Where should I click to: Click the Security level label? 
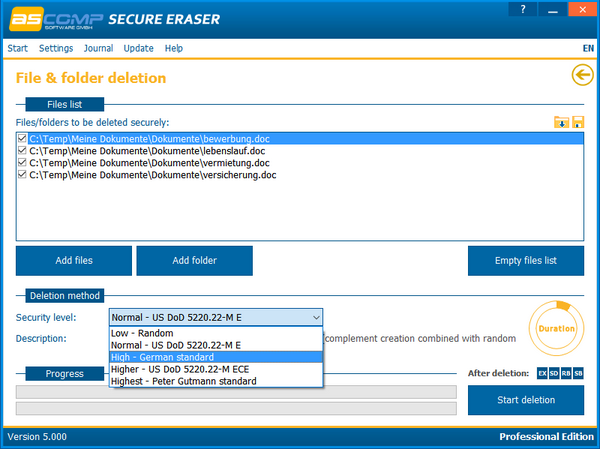[x=46, y=317]
